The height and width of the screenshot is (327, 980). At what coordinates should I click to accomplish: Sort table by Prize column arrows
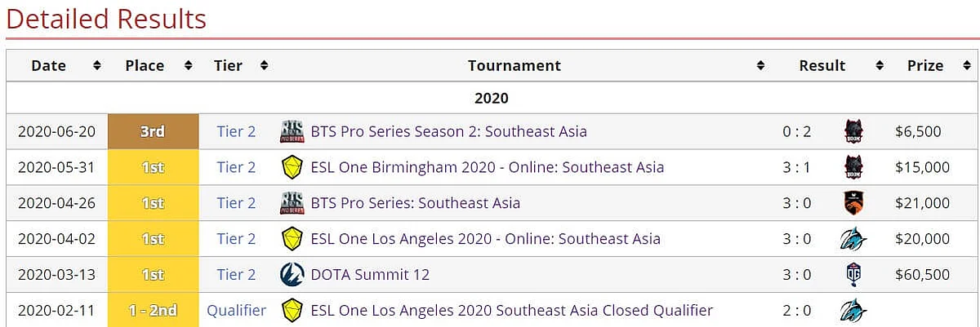963,65
